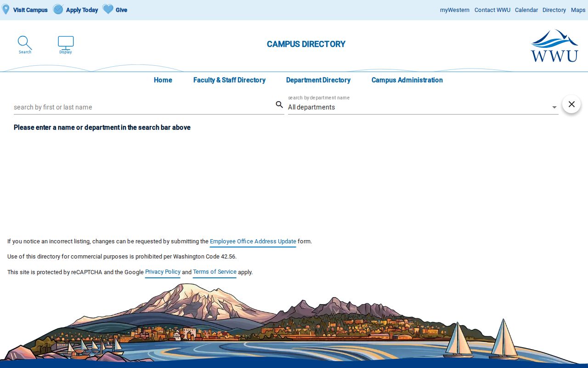Open Campus Administration
Viewport: 588px width, 368px height.
tap(407, 80)
